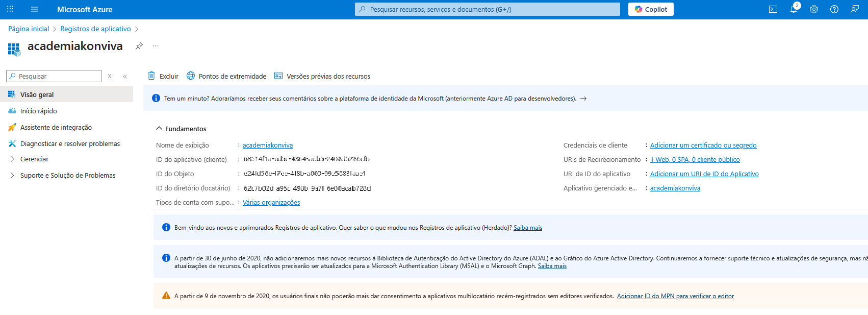This screenshot has width=868, height=315.
Task: Clear the sidebar search with X icon
Action: (x=110, y=76)
